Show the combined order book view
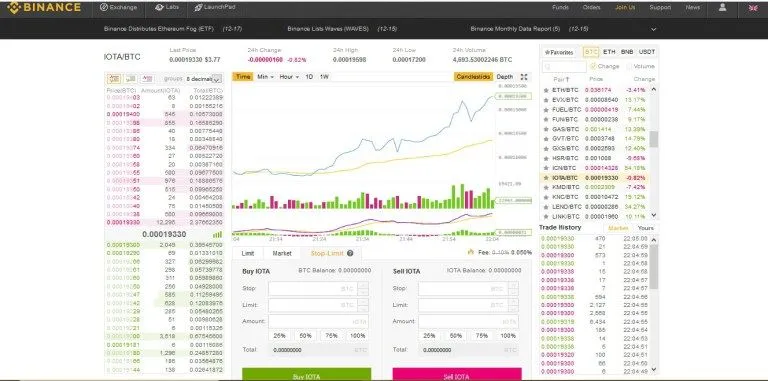The width and height of the screenshot is (768, 381). [114, 78]
